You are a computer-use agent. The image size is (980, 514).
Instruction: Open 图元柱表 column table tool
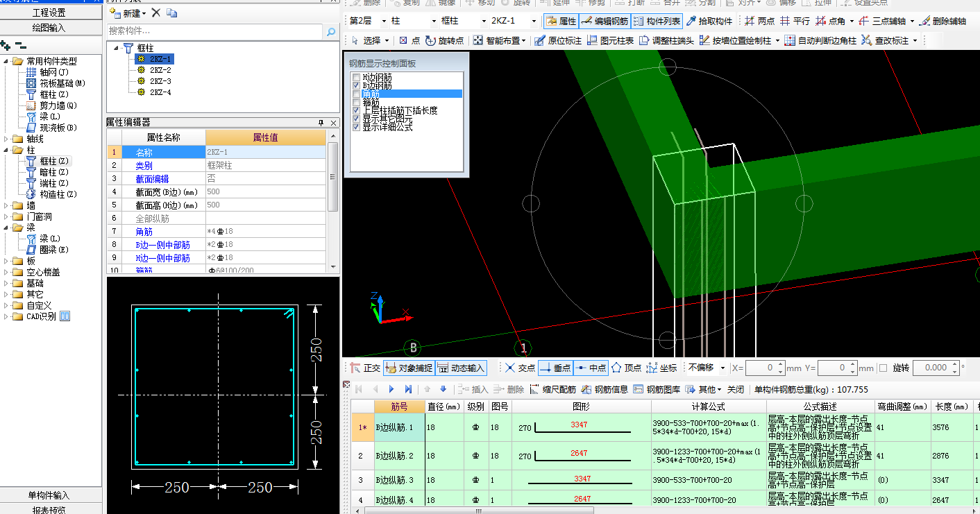[x=610, y=41]
